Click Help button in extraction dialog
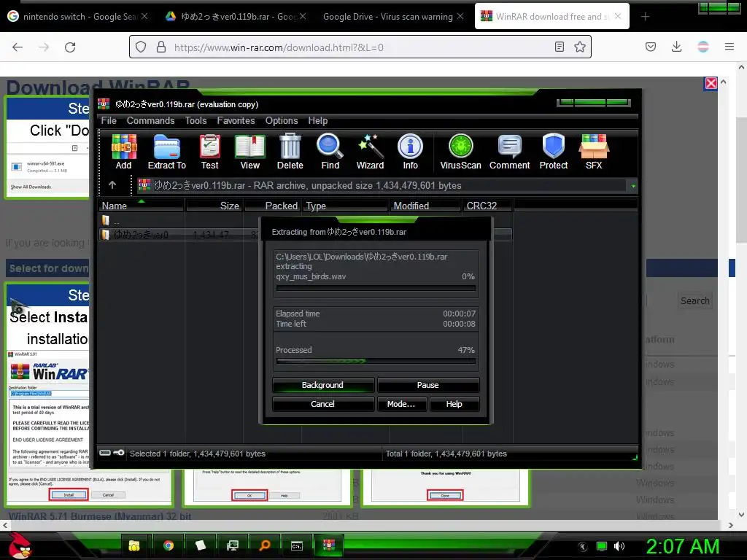Viewport: 747px width, 560px height. (454, 404)
